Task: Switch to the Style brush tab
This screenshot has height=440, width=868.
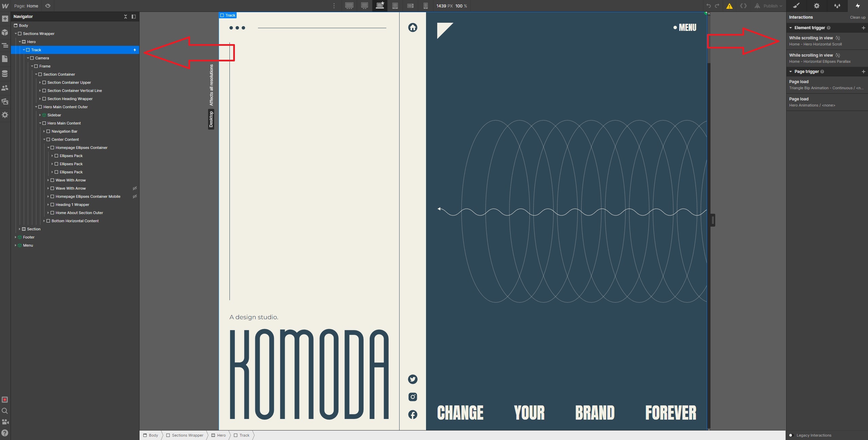Action: coord(796,6)
